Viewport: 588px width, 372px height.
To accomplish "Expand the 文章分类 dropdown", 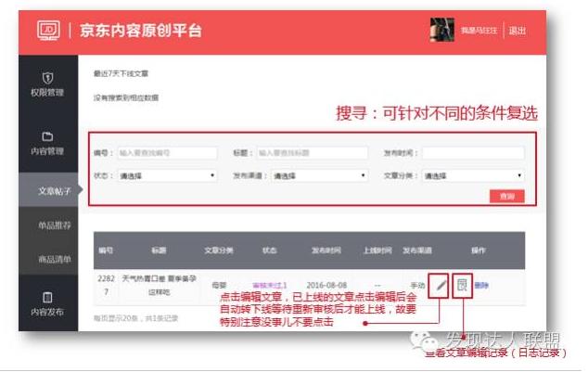I will coord(473,175).
